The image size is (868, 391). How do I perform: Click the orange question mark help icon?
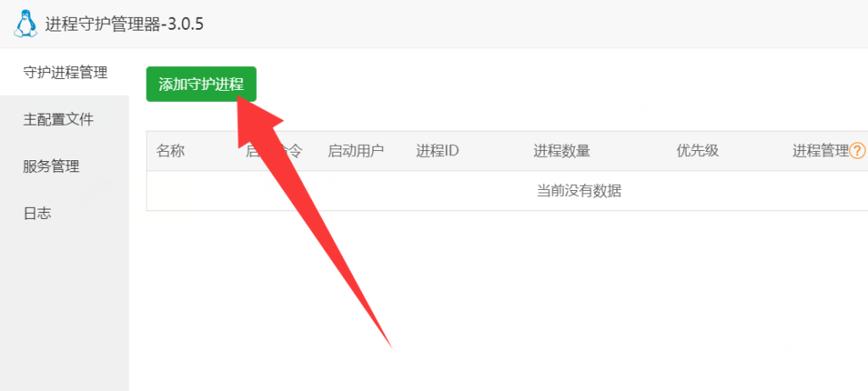click(858, 151)
